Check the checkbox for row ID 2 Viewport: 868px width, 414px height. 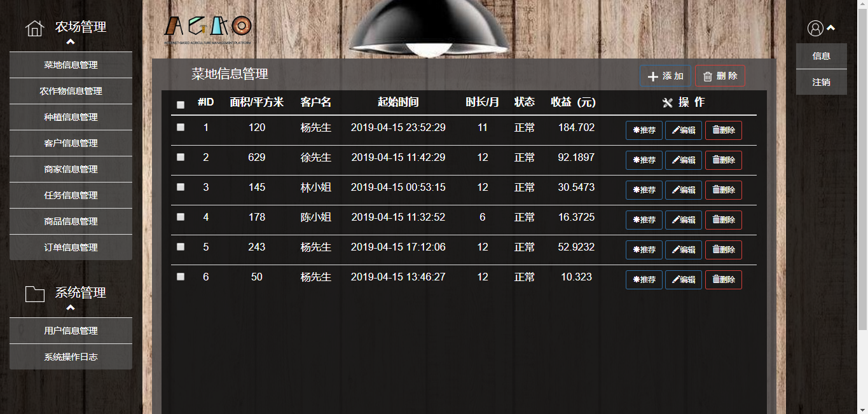point(181,157)
